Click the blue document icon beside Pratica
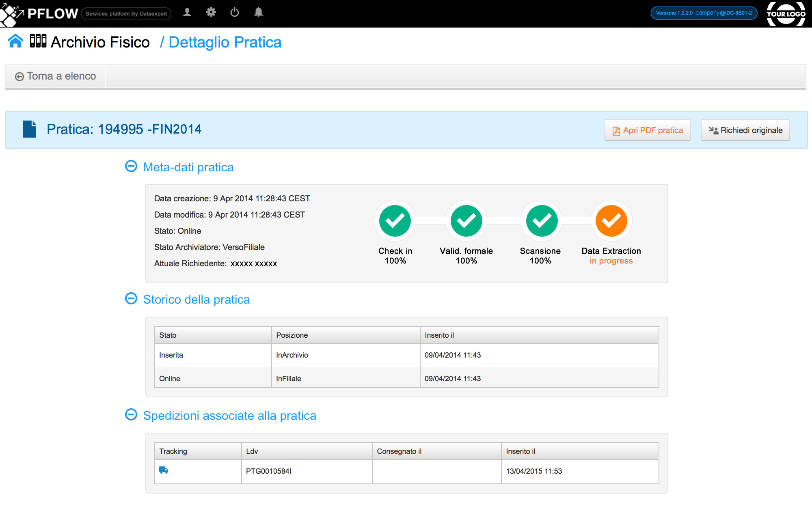This screenshot has height=509, width=812. 29,129
